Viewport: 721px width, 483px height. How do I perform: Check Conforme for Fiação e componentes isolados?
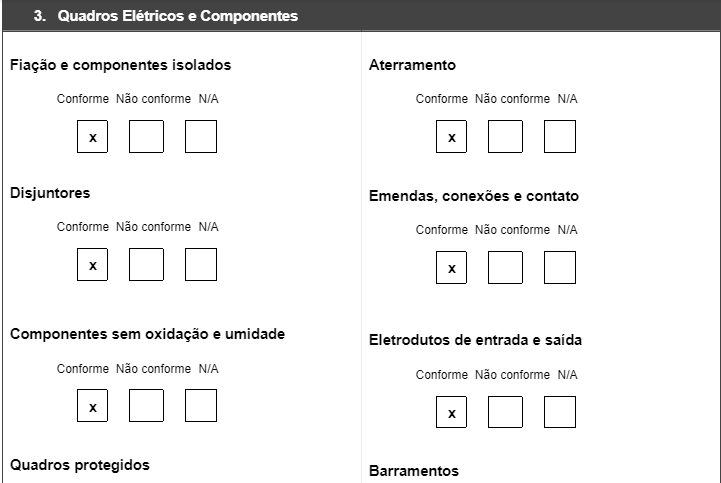click(93, 137)
